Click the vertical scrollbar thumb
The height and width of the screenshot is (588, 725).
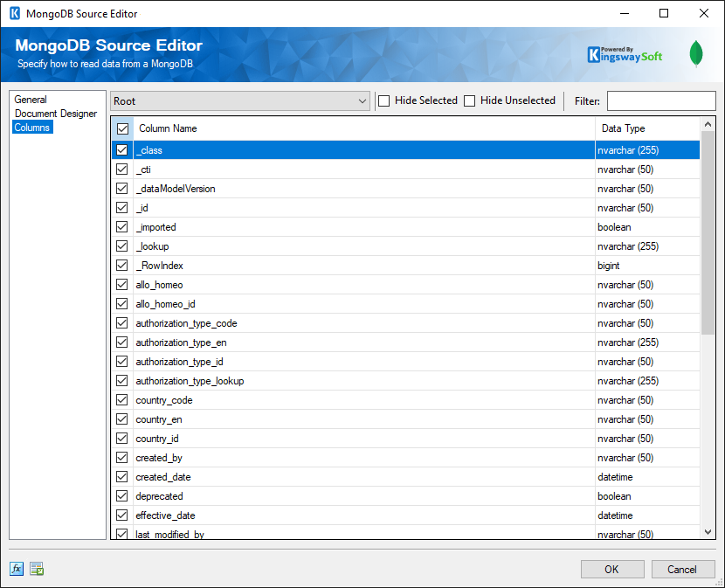(708, 232)
